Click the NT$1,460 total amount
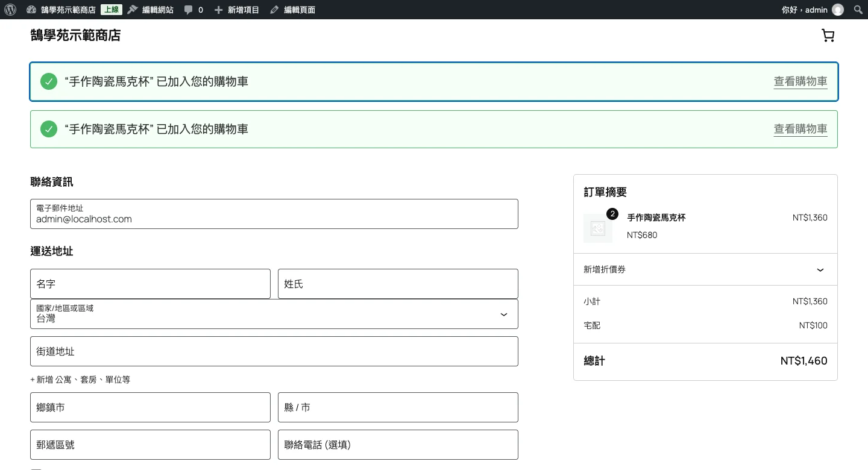 (804, 361)
